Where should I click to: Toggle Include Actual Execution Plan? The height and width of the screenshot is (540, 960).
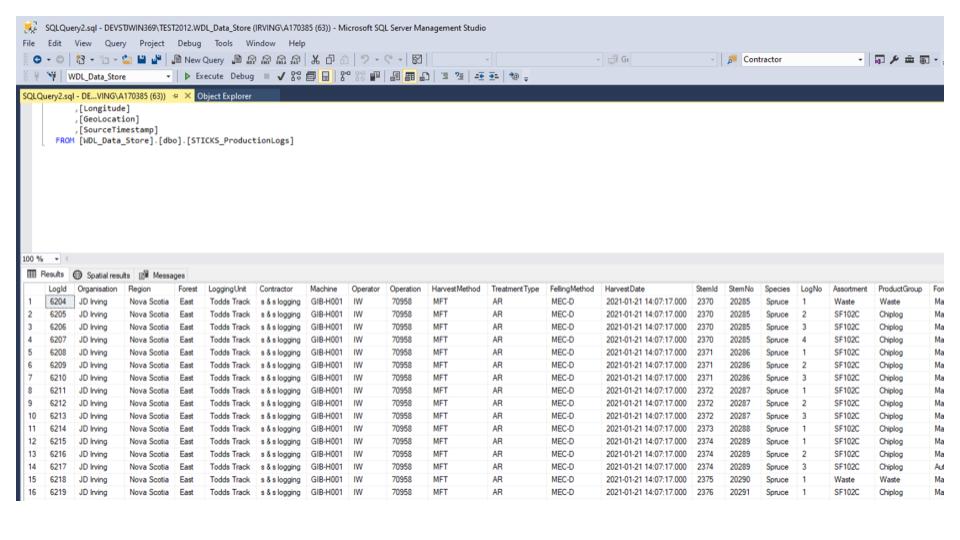click(x=345, y=77)
